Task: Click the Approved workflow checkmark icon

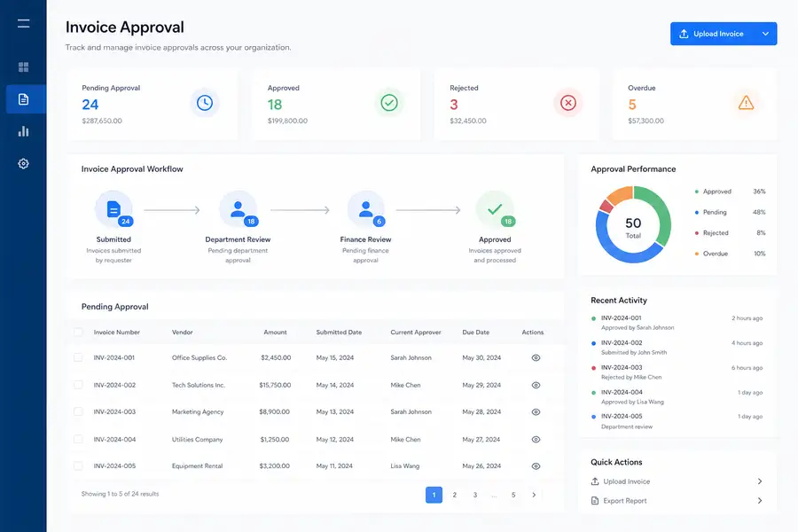Action: coord(495,209)
